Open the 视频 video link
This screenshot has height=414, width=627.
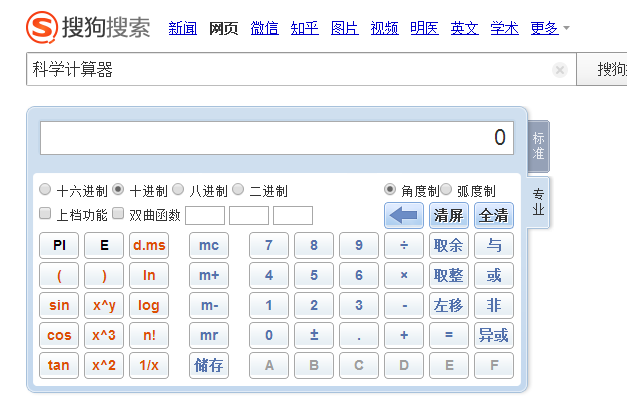click(x=384, y=28)
